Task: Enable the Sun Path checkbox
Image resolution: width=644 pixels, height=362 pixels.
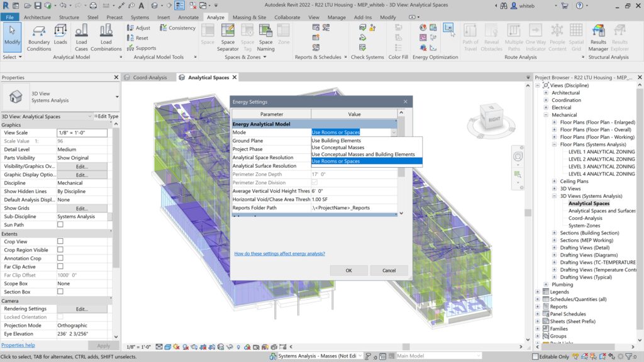Action: pos(60,224)
